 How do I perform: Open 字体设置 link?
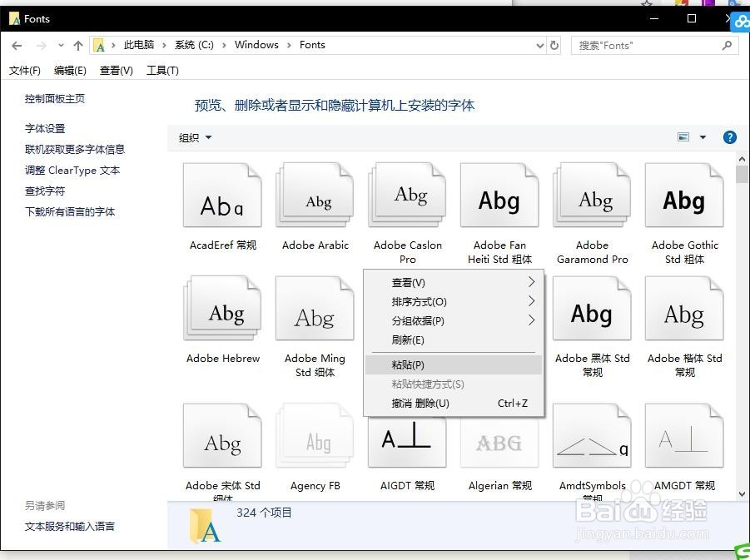pos(45,129)
